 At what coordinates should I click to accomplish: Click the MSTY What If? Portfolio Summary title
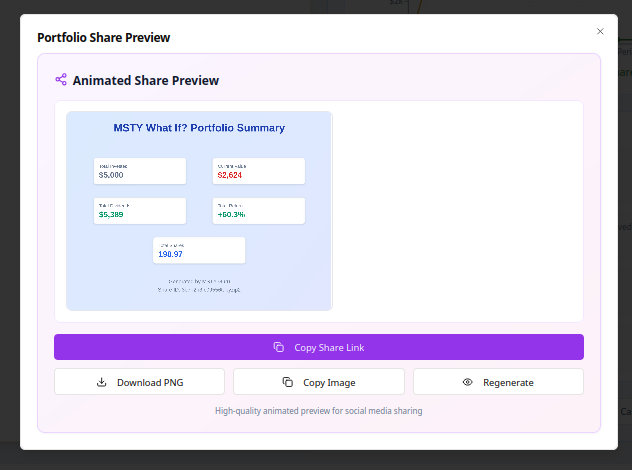click(x=199, y=128)
